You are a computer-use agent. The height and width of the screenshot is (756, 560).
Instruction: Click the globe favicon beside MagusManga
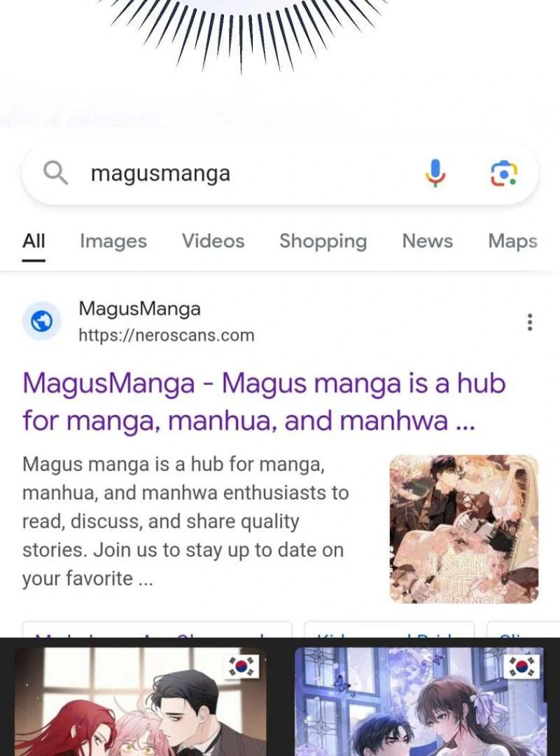pos(42,321)
